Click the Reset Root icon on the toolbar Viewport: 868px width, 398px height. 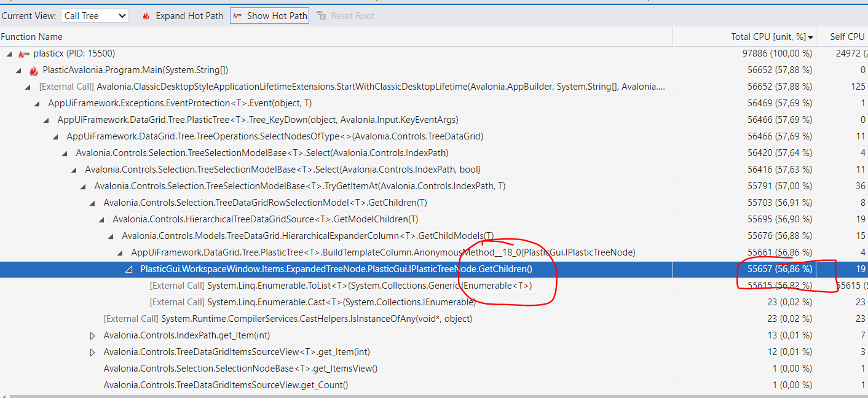[x=320, y=17]
